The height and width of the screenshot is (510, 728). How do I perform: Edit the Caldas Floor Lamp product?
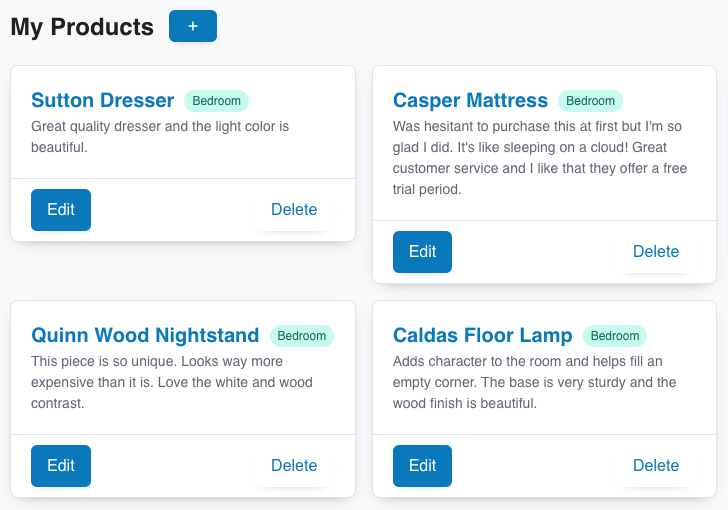tap(422, 466)
